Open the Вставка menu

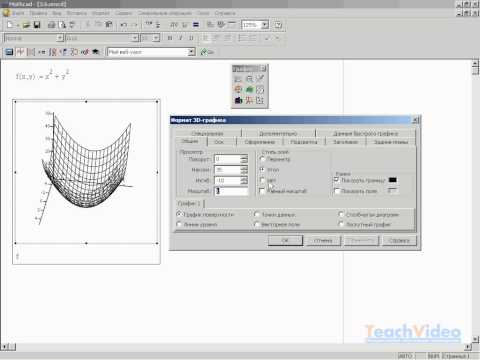coord(77,13)
